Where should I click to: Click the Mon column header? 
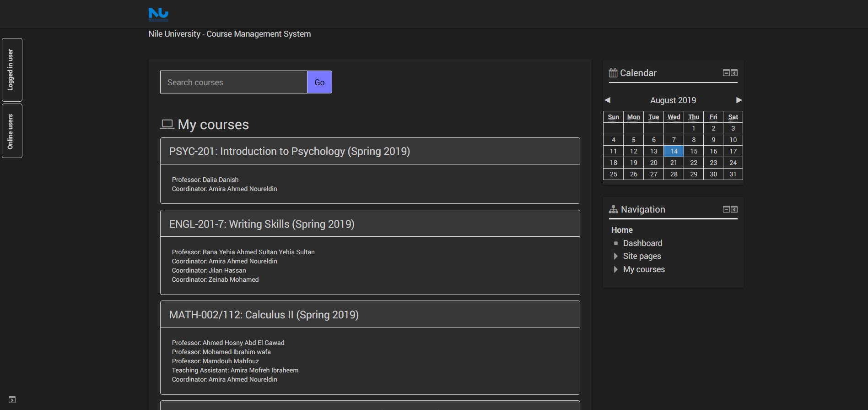tap(633, 117)
